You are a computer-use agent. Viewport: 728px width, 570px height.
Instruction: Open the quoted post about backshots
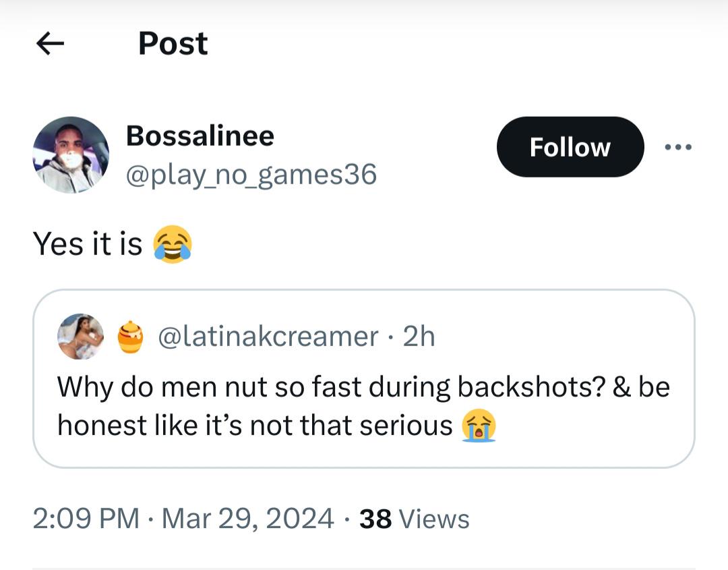click(x=363, y=387)
